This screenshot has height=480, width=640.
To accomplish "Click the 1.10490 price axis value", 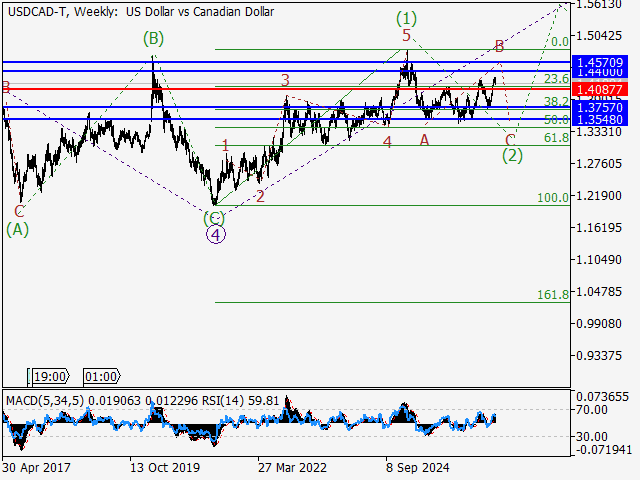I will click(x=598, y=260).
